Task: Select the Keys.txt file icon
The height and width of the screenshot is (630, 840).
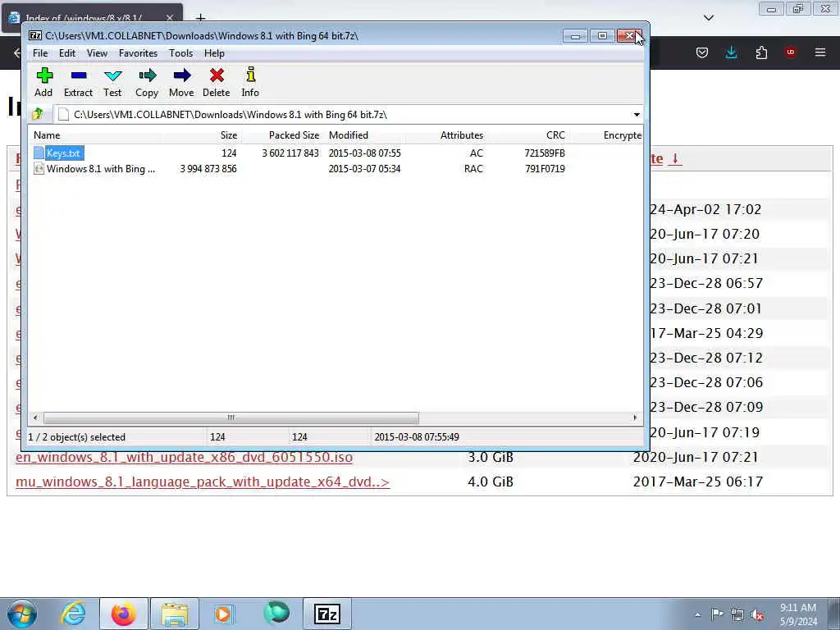Action: [x=39, y=153]
